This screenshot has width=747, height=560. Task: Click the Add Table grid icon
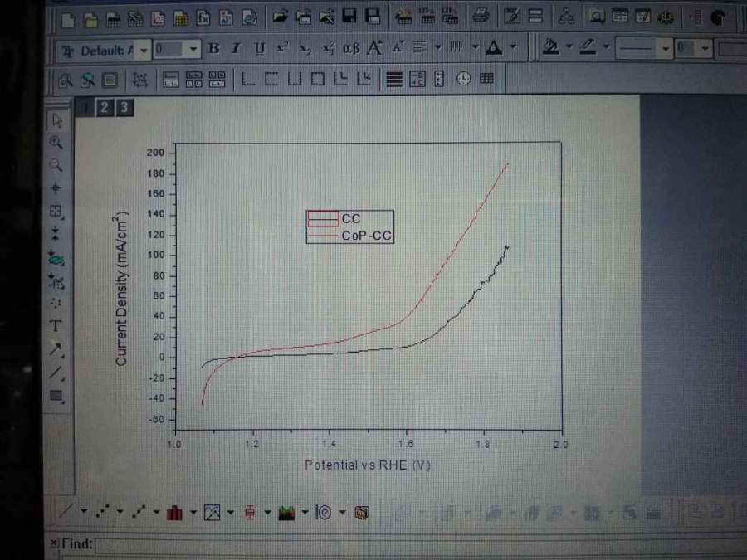pos(486,78)
